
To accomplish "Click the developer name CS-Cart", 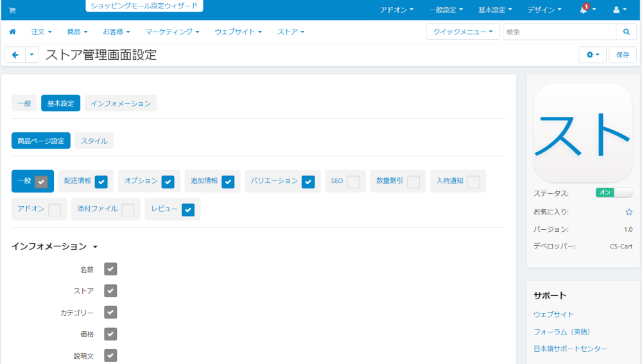I will point(621,246).
